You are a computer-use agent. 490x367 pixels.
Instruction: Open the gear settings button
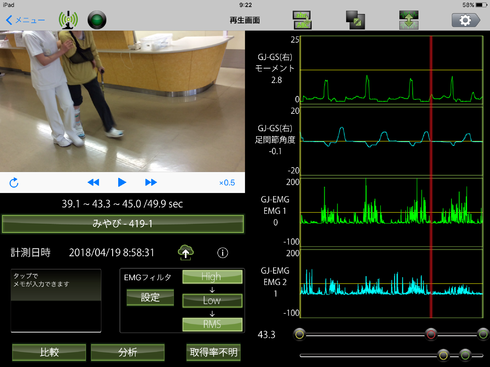pyautogui.click(x=466, y=20)
